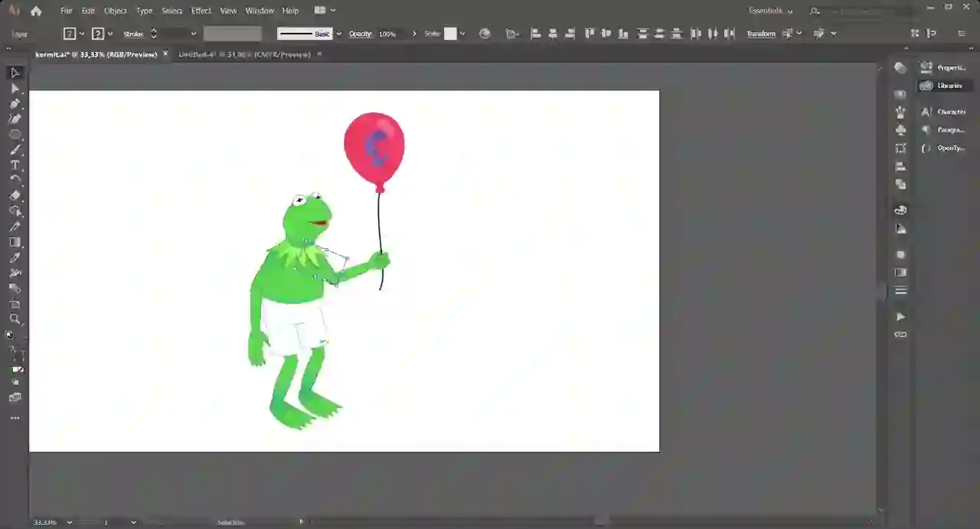Click Horizontal Align Right icon
Image resolution: width=980 pixels, height=529 pixels.
(x=570, y=34)
